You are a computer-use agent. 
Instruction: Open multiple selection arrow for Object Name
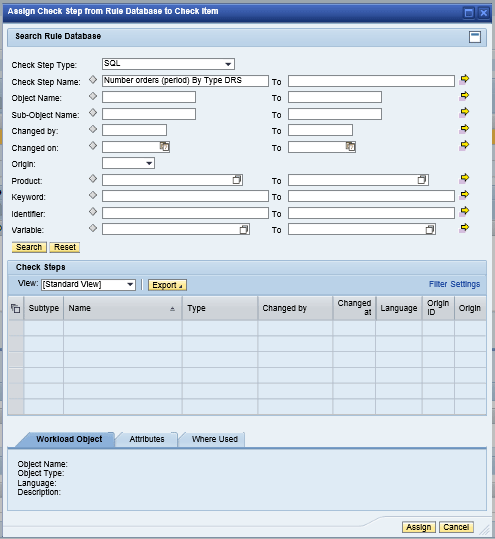tap(464, 96)
